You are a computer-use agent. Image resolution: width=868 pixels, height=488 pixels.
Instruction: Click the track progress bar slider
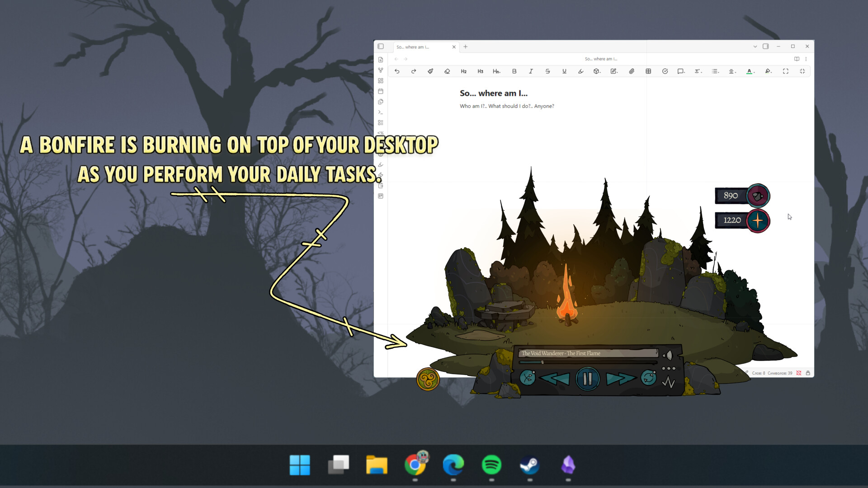tap(542, 362)
